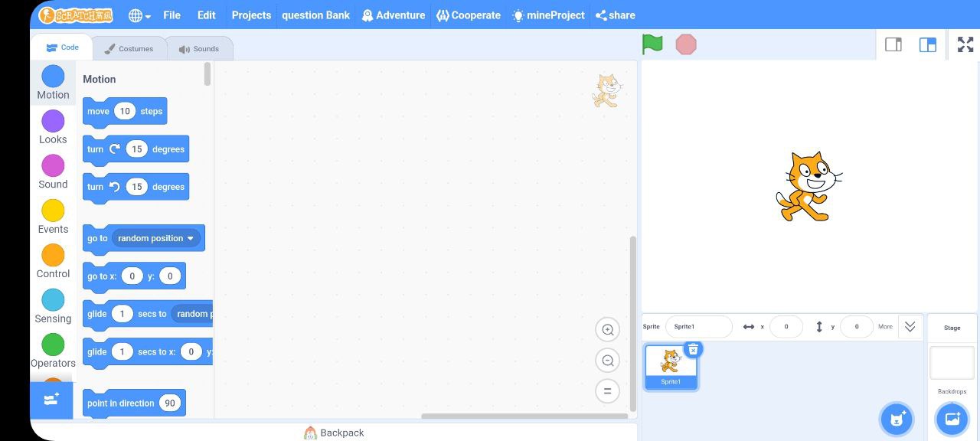Select the Looks purple category circle
980x441 pixels.
point(53,121)
